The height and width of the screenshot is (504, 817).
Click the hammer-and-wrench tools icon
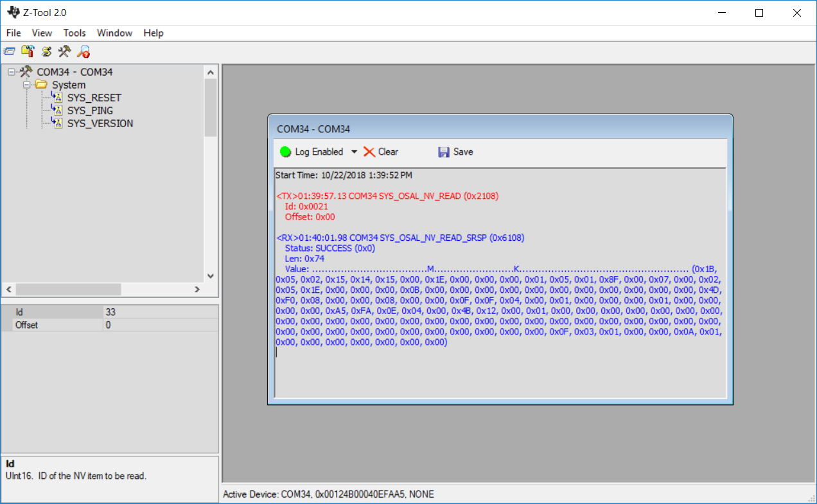[x=64, y=51]
